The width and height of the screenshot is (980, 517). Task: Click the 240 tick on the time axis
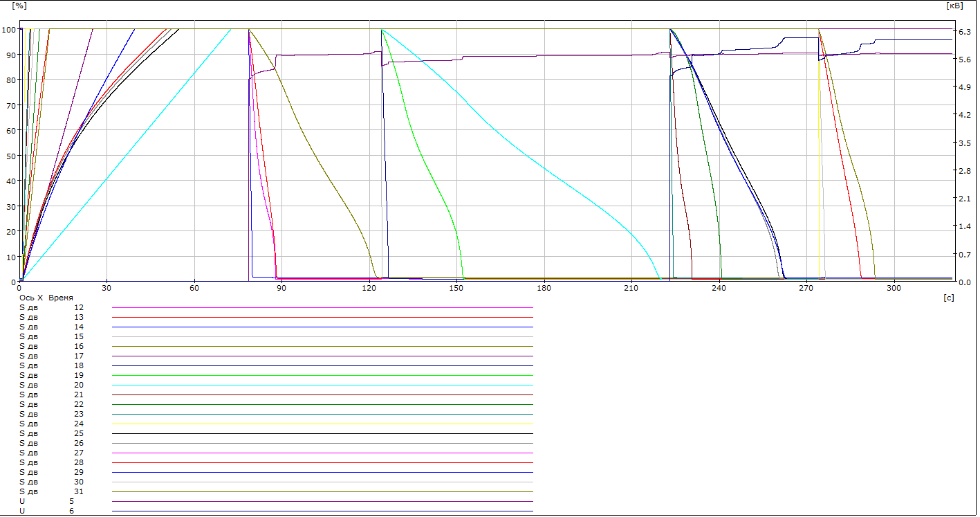coord(719,288)
